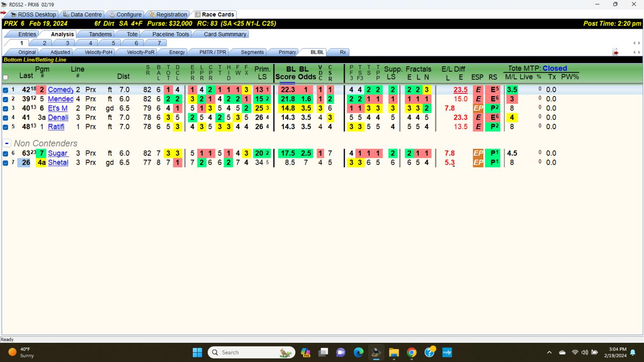
Task: Open the Get Help icon in the taskbar
Action: pyautogui.click(x=430, y=352)
